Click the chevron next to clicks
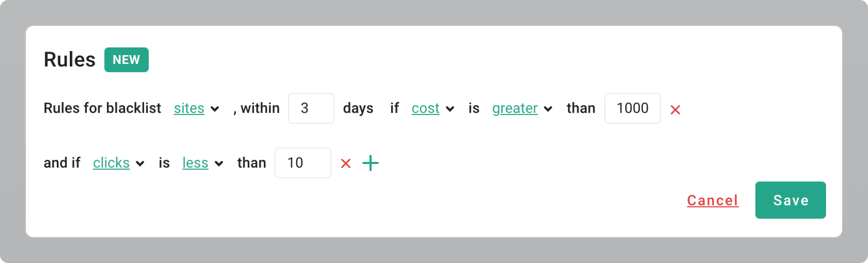 coord(140,164)
